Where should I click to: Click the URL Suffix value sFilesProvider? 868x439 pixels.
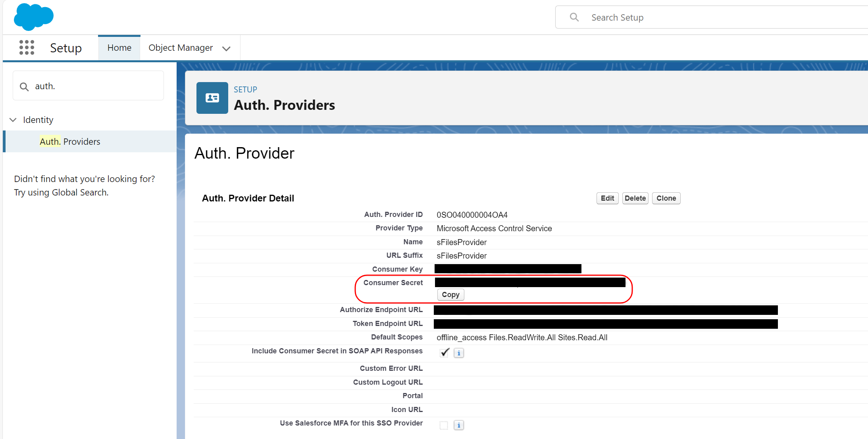pos(462,256)
